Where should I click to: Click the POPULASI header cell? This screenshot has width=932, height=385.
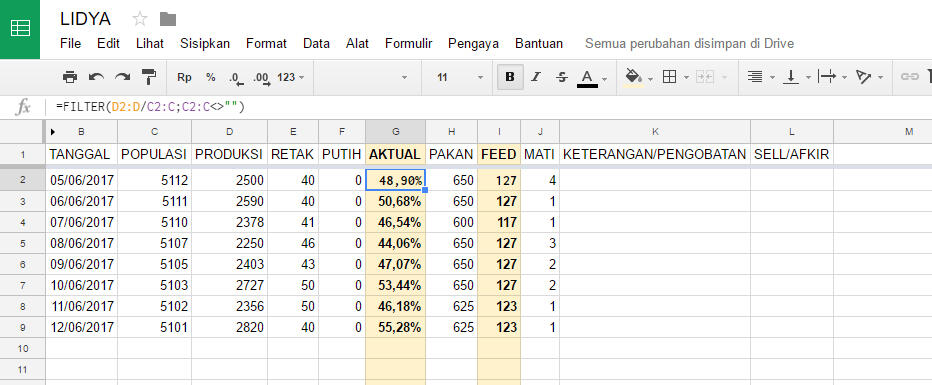[155, 154]
